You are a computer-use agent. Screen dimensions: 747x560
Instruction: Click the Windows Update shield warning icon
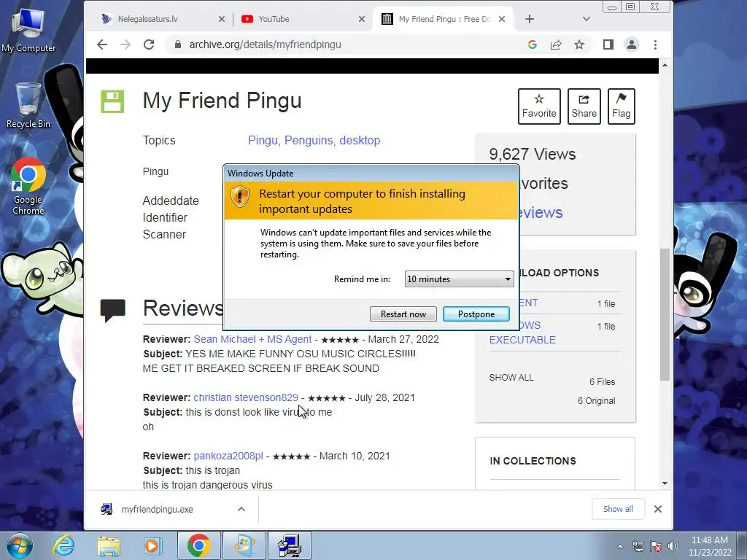click(x=239, y=196)
